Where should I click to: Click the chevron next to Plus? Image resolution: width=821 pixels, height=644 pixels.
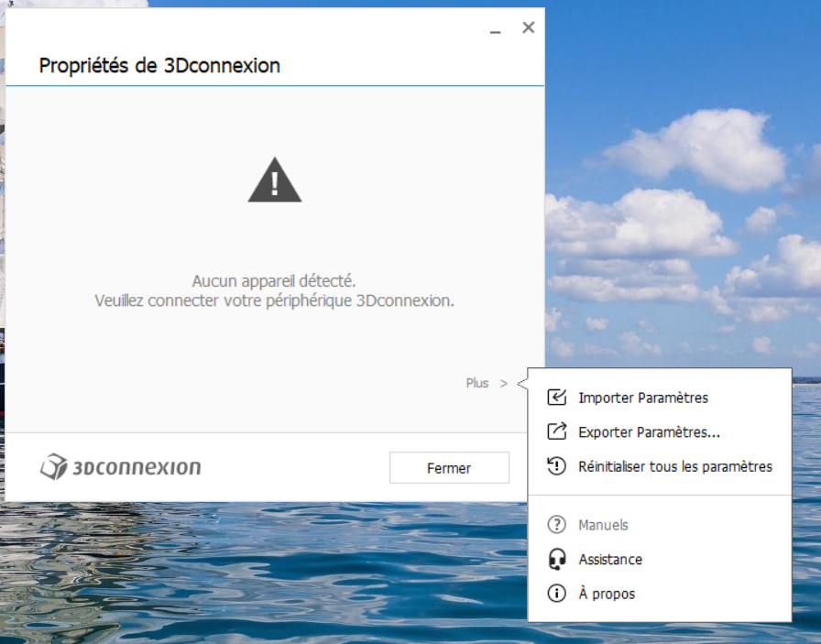coord(504,384)
